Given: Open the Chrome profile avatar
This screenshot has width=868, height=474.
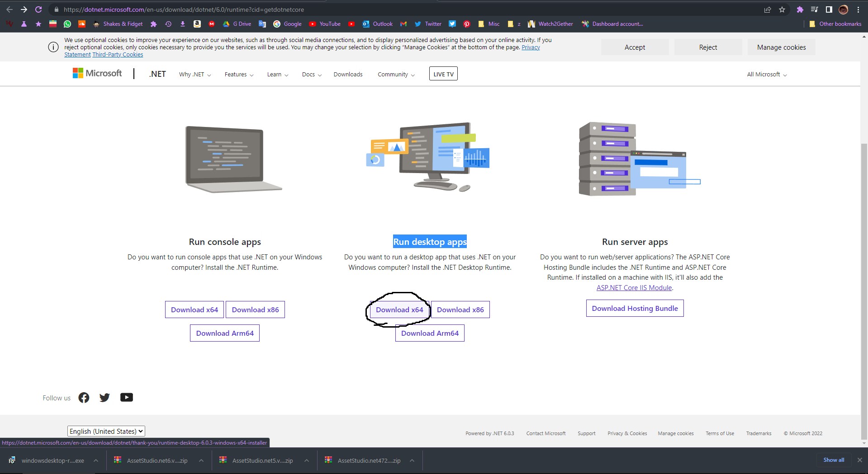Looking at the screenshot, I should [x=844, y=9].
